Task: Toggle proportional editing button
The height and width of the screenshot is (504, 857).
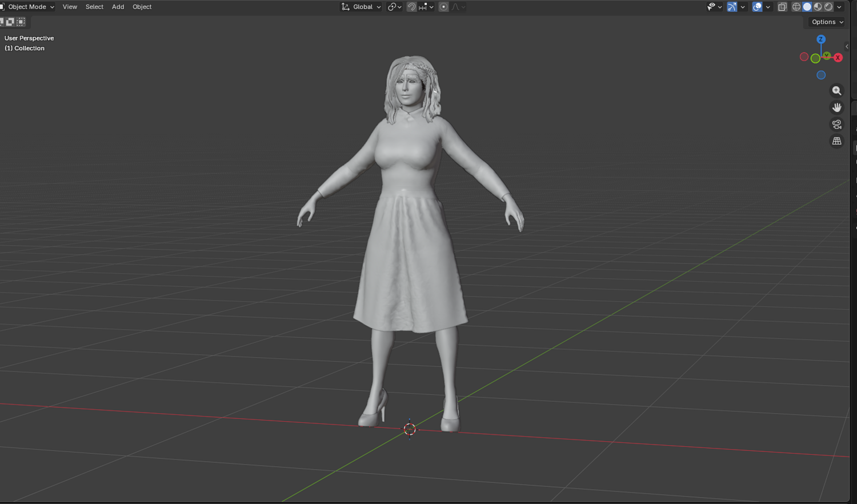Action: click(x=443, y=7)
